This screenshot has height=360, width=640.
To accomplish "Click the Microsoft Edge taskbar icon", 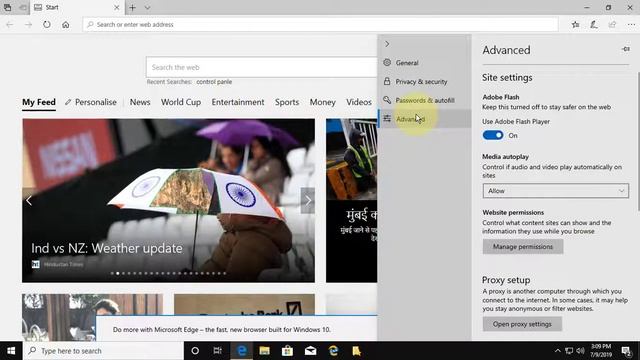I will (242, 351).
